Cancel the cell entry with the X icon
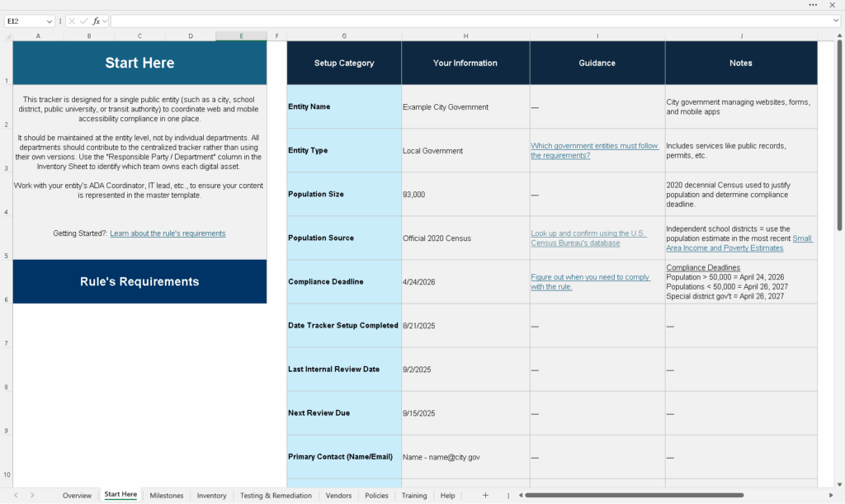 point(71,21)
